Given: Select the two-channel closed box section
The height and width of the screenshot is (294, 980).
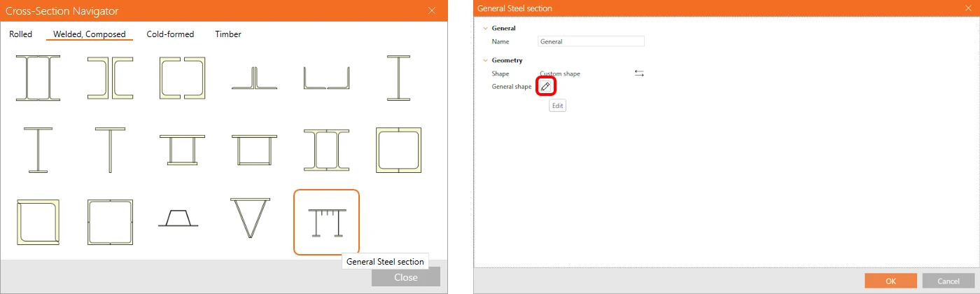Looking at the screenshot, I should coord(398,150).
